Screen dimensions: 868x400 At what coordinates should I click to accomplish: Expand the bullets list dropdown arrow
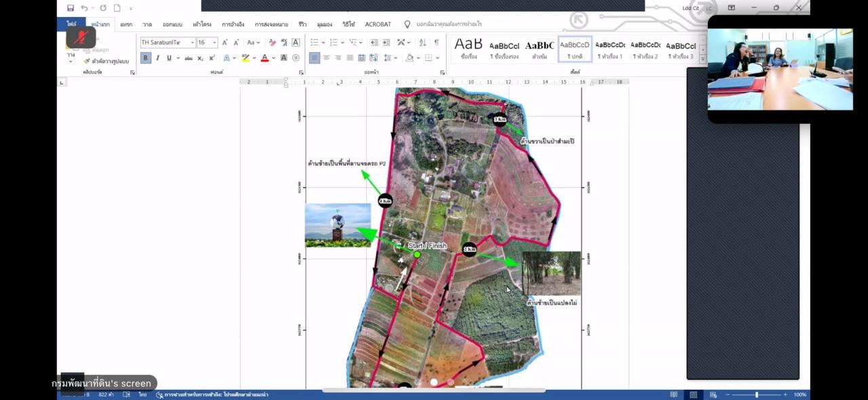point(323,42)
